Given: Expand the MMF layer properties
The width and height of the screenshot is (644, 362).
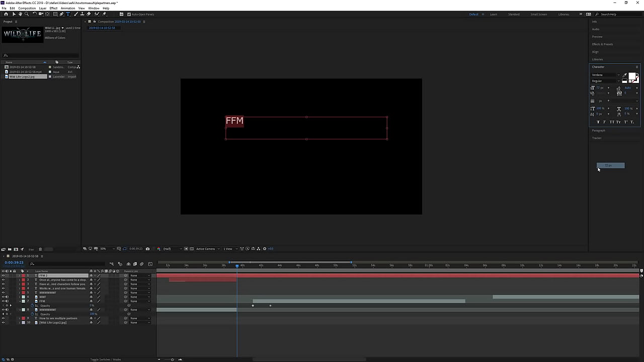Looking at the screenshot, I should (20, 297).
